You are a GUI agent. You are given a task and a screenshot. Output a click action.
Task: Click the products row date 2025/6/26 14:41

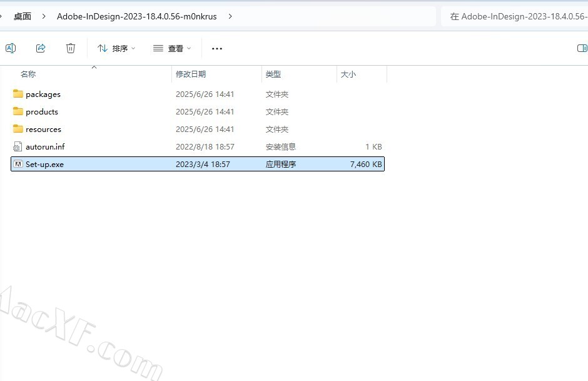point(205,112)
